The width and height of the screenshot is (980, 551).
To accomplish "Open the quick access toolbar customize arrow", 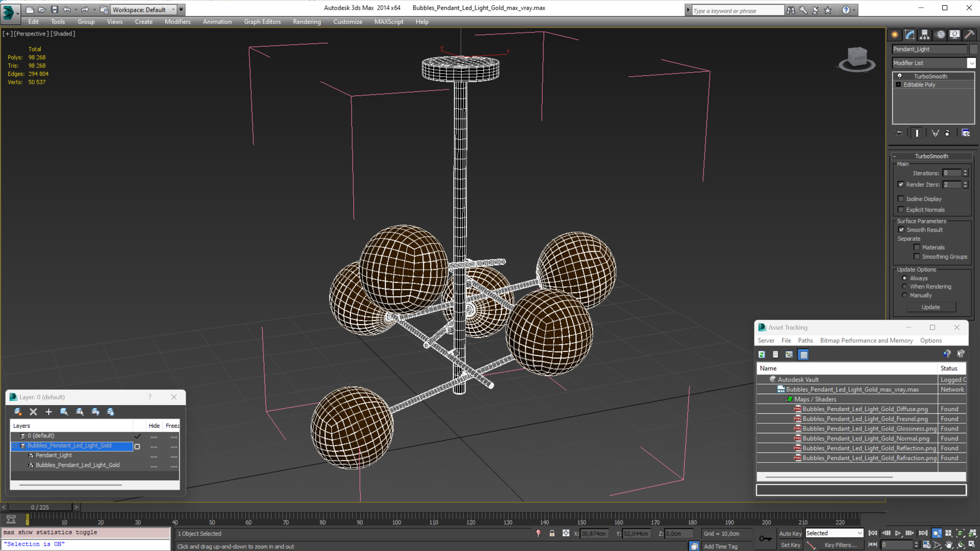I will (x=181, y=10).
